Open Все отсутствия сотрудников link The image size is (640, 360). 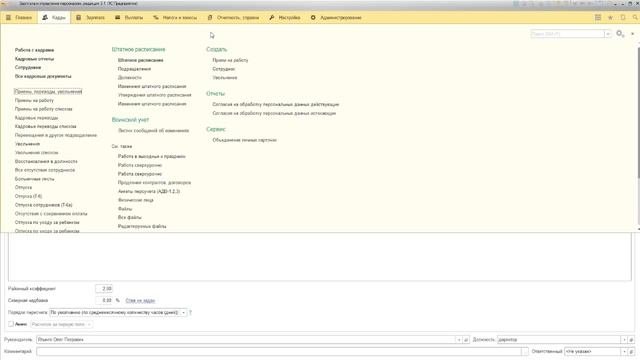tap(44, 170)
